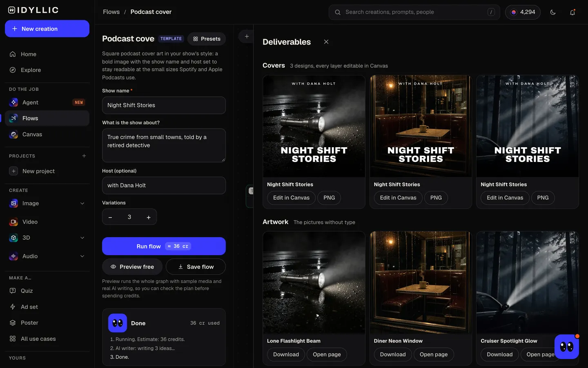Close the Deliverables panel
588x368 pixels.
(326, 42)
